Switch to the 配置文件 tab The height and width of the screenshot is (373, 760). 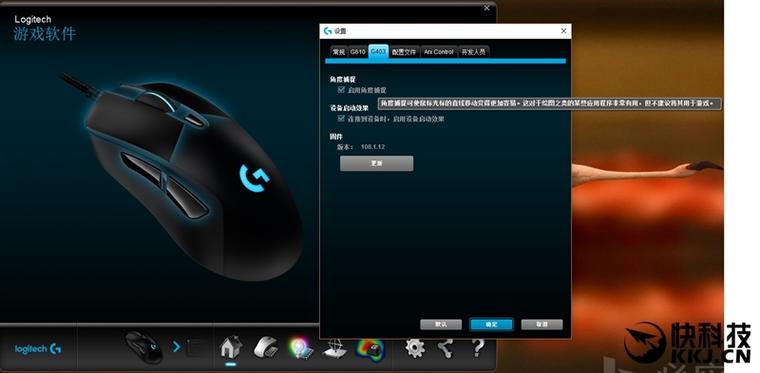pyautogui.click(x=404, y=52)
